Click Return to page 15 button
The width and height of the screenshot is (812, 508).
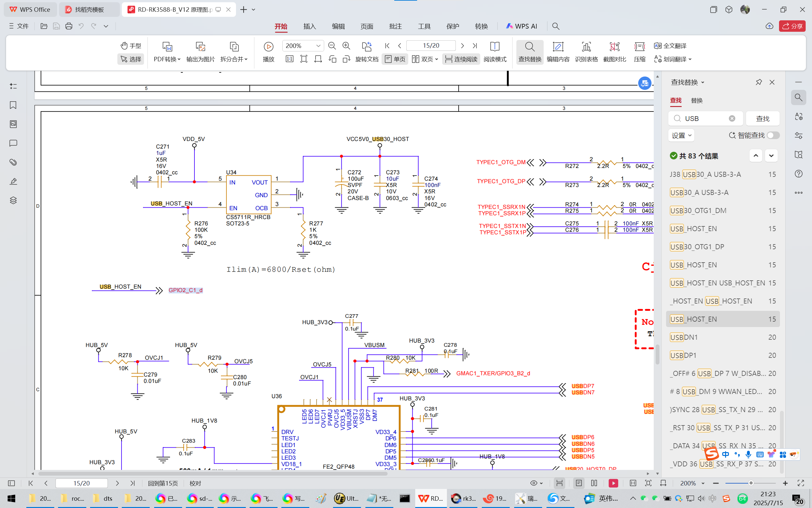(x=163, y=483)
